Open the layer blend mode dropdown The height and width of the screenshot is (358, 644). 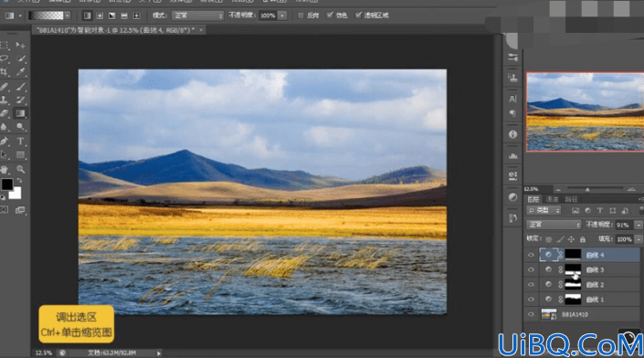tap(554, 225)
